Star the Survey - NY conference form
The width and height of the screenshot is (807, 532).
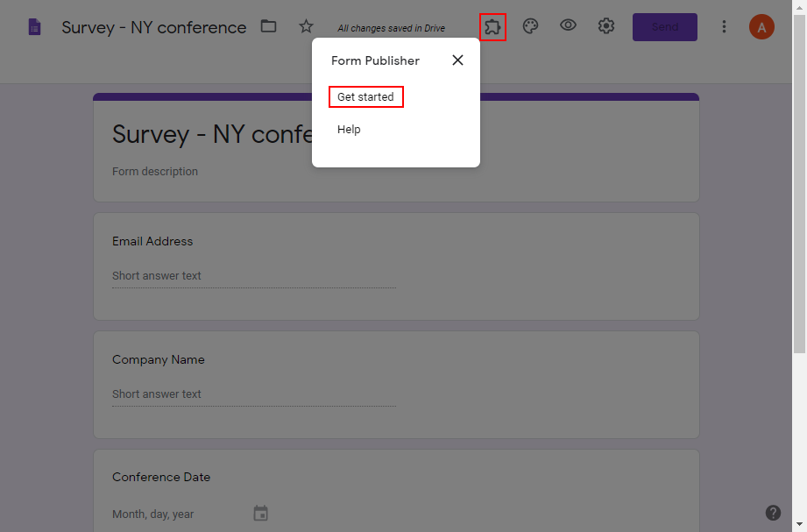pos(306,26)
